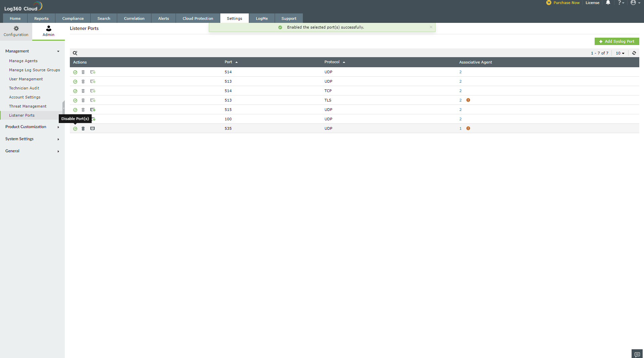Refresh the listener ports table

pyautogui.click(x=634, y=53)
